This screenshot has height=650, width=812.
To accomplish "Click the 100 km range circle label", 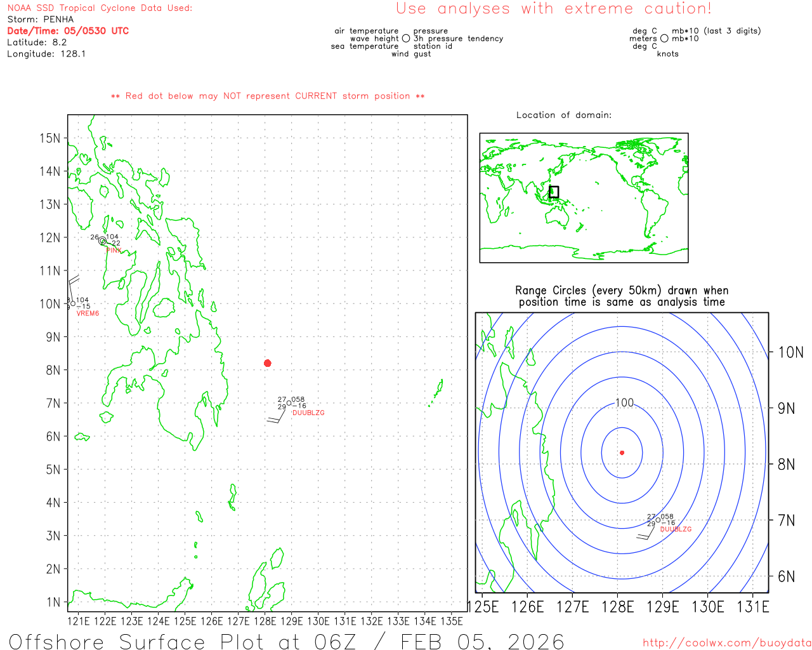I will [625, 402].
